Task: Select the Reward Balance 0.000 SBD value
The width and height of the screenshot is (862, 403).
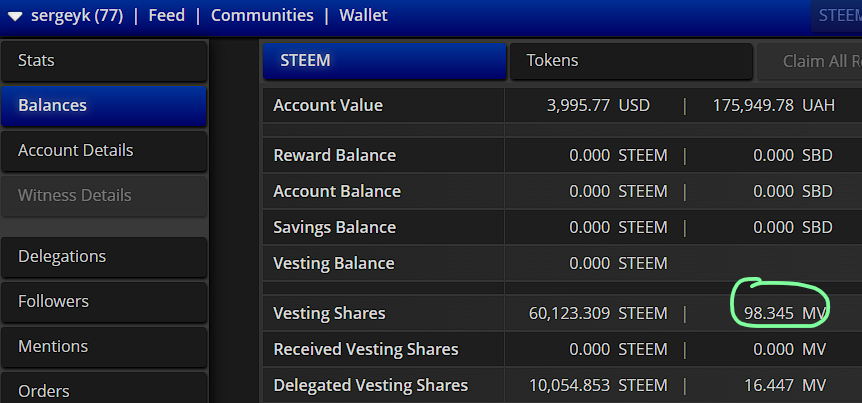Action: pos(793,156)
